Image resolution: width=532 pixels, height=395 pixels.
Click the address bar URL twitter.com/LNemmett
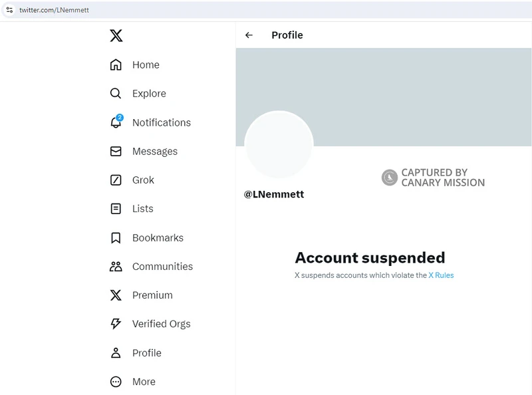54,10
